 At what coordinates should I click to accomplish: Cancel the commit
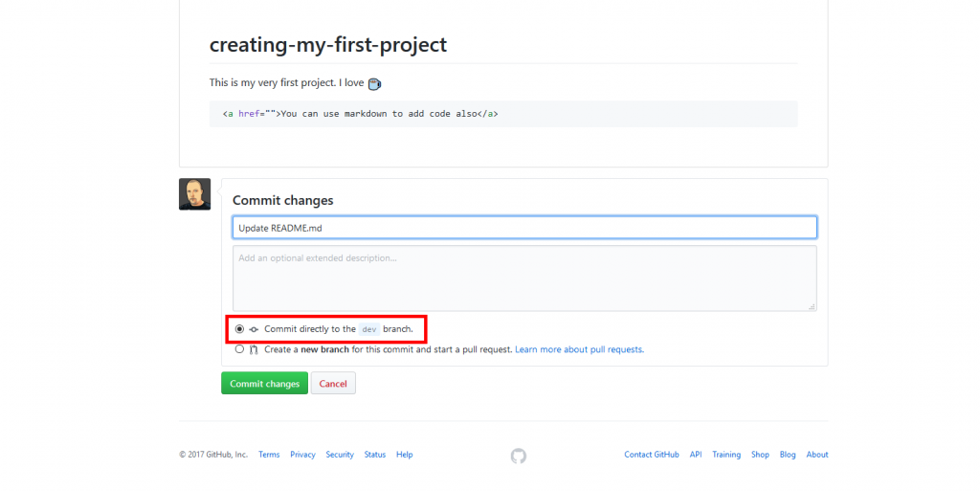(x=333, y=384)
